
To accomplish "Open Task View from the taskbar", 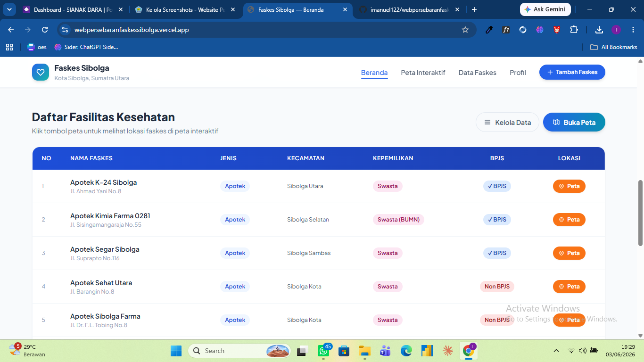I will (302, 351).
